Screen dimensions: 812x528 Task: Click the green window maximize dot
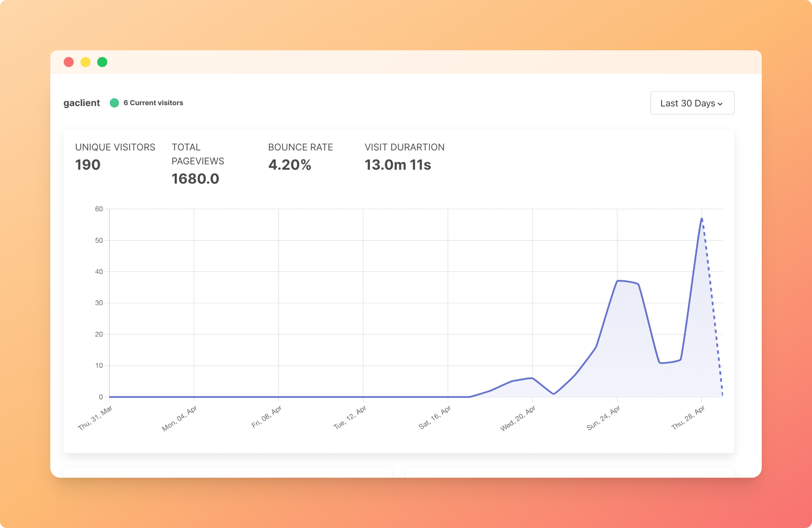click(x=102, y=62)
